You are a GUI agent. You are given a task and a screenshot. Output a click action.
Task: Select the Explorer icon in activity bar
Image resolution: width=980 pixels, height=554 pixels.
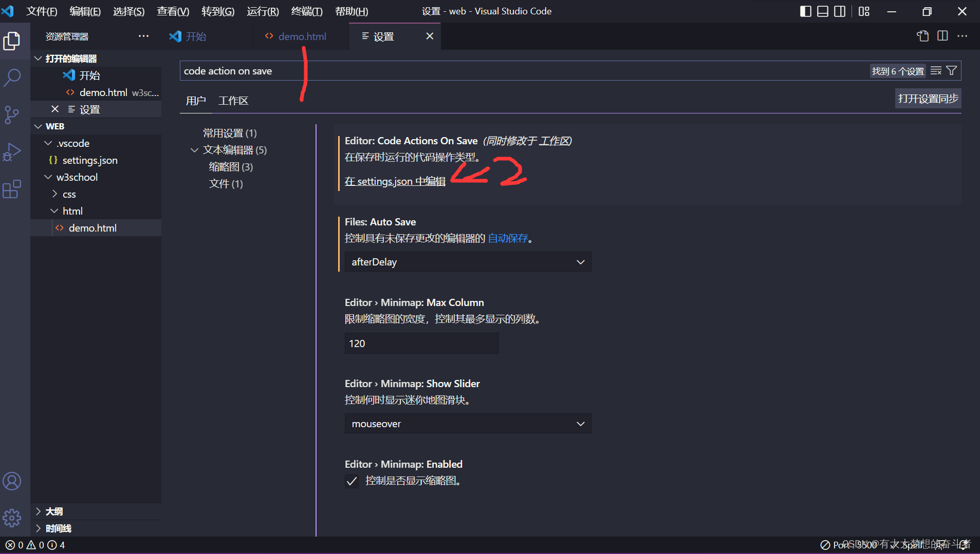[12, 41]
